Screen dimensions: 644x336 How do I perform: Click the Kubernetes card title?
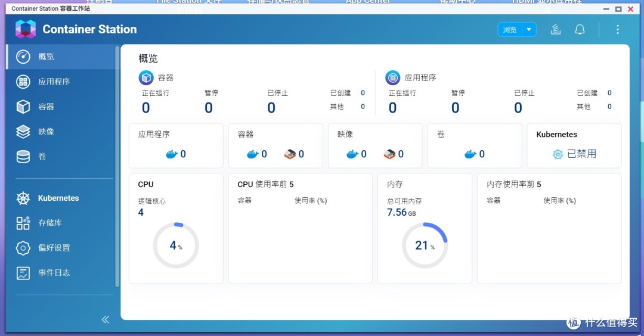556,135
